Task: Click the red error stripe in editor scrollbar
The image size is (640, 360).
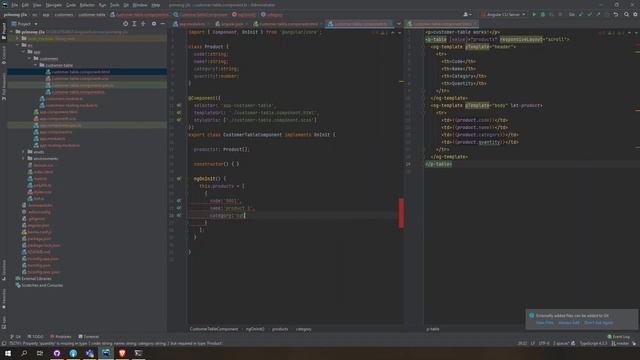Action: pos(402,213)
